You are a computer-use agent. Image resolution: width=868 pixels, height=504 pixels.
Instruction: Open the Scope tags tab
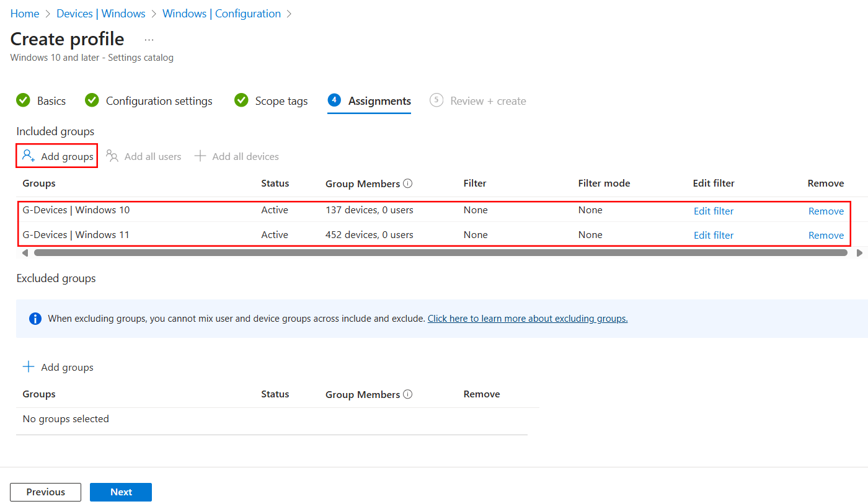pos(281,101)
